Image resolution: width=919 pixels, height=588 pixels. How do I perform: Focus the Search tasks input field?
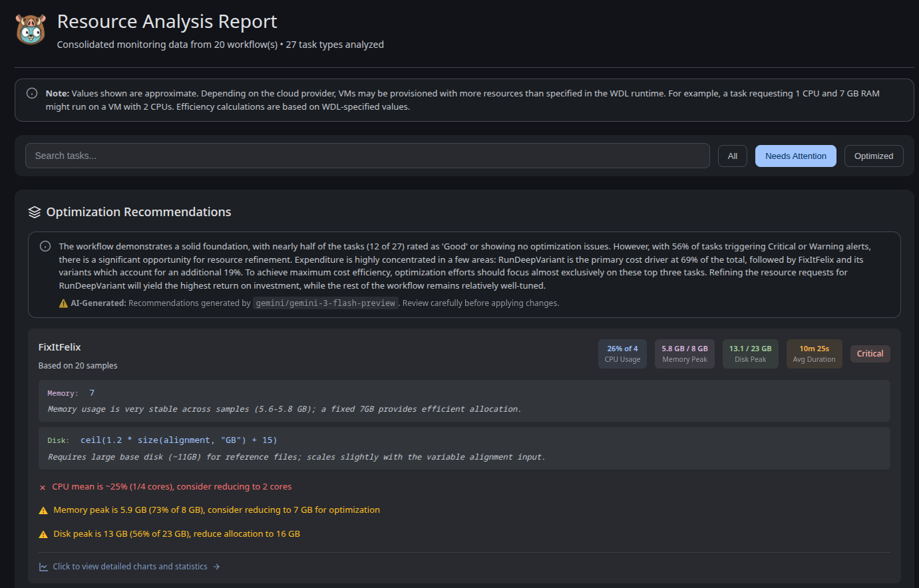coord(367,156)
